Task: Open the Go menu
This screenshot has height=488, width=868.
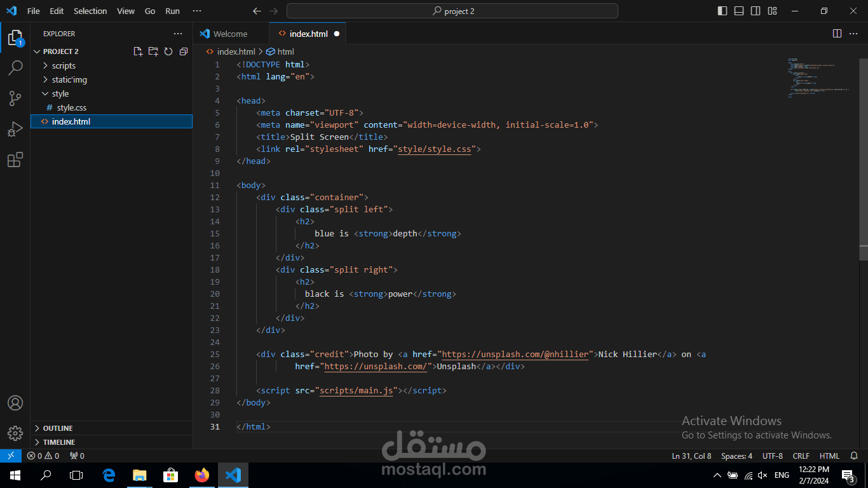Action: [150, 11]
